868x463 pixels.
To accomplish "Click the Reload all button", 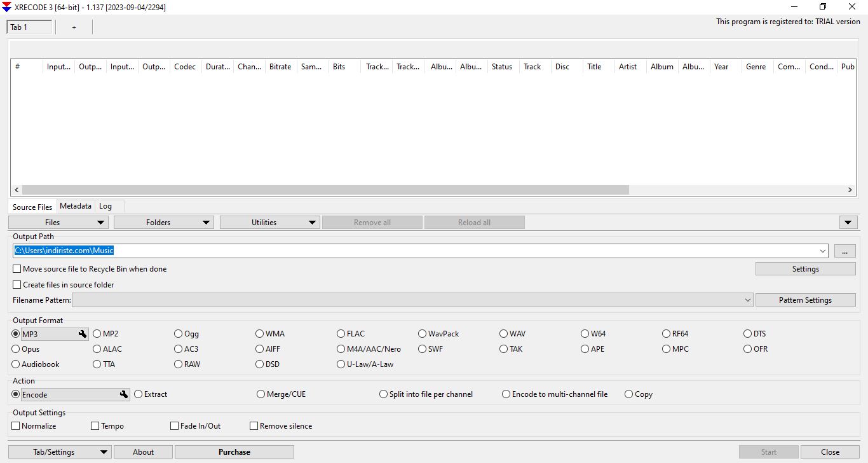I will [x=475, y=223].
